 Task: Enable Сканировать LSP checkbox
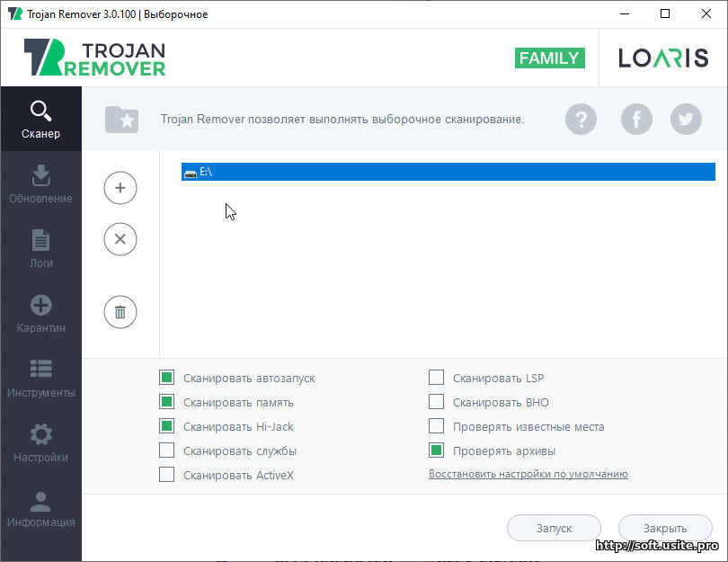(x=437, y=378)
